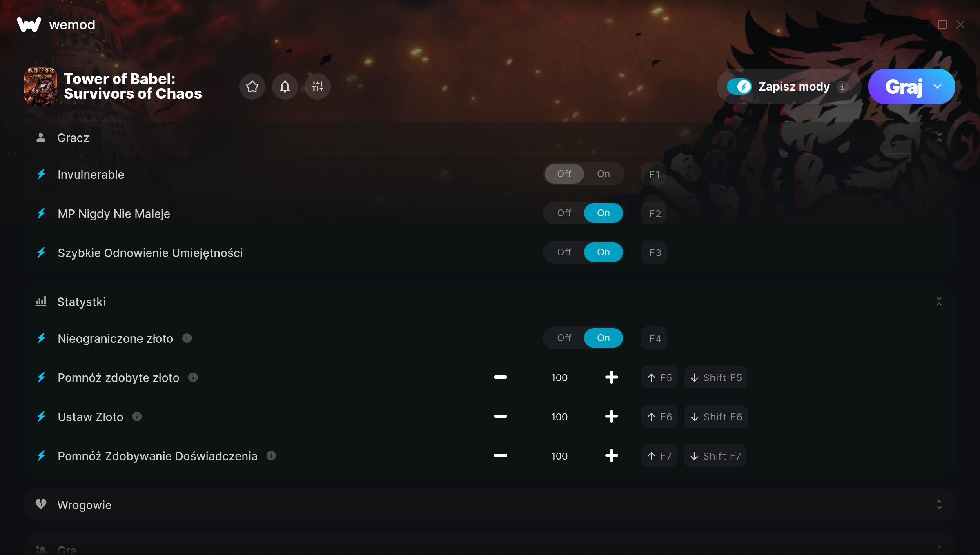Show info for Pomnóż Zdobywanie Doświadczenia

[x=271, y=456]
